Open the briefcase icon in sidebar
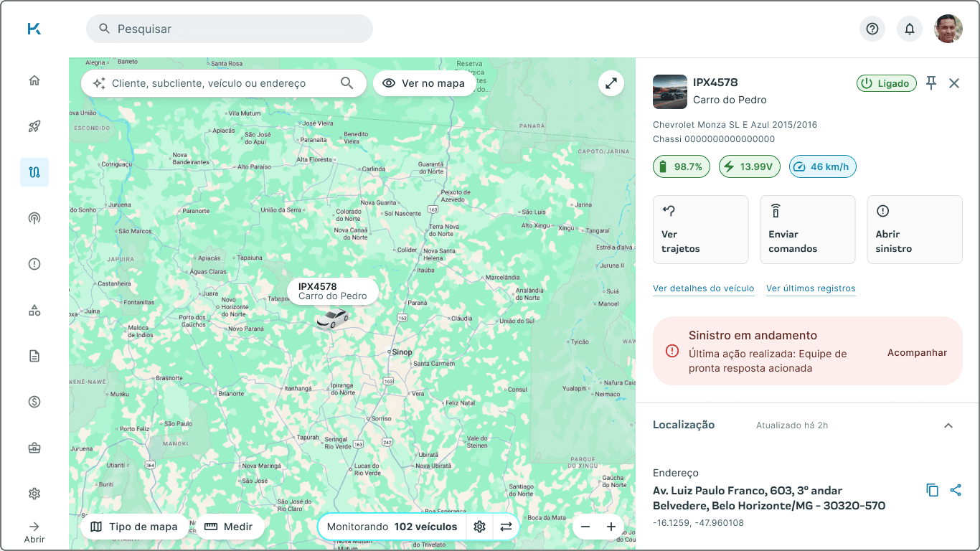Image resolution: width=980 pixels, height=551 pixels. click(x=34, y=448)
